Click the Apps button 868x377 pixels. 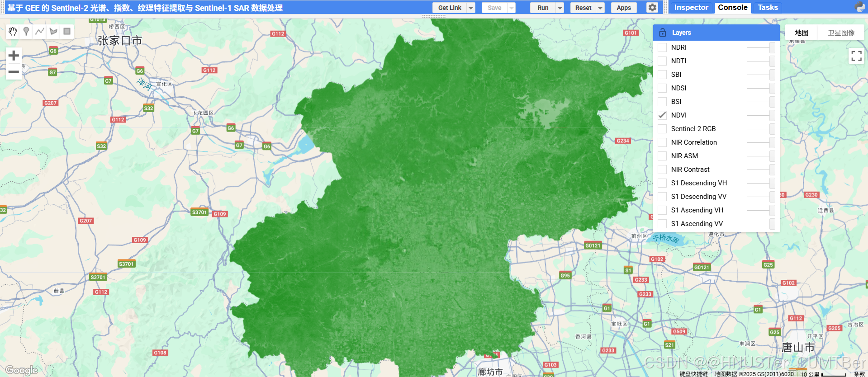click(x=624, y=8)
